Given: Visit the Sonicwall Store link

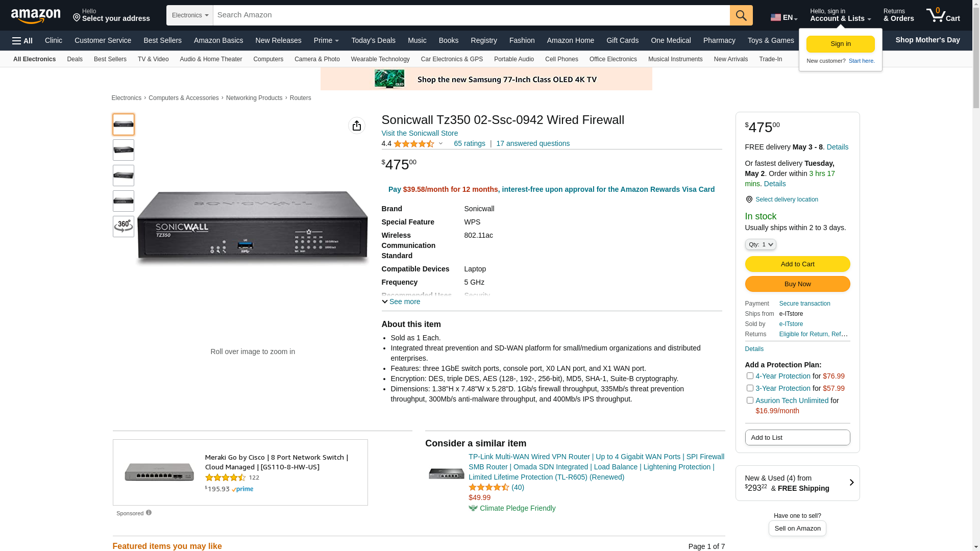Looking at the screenshot, I should pos(420,133).
